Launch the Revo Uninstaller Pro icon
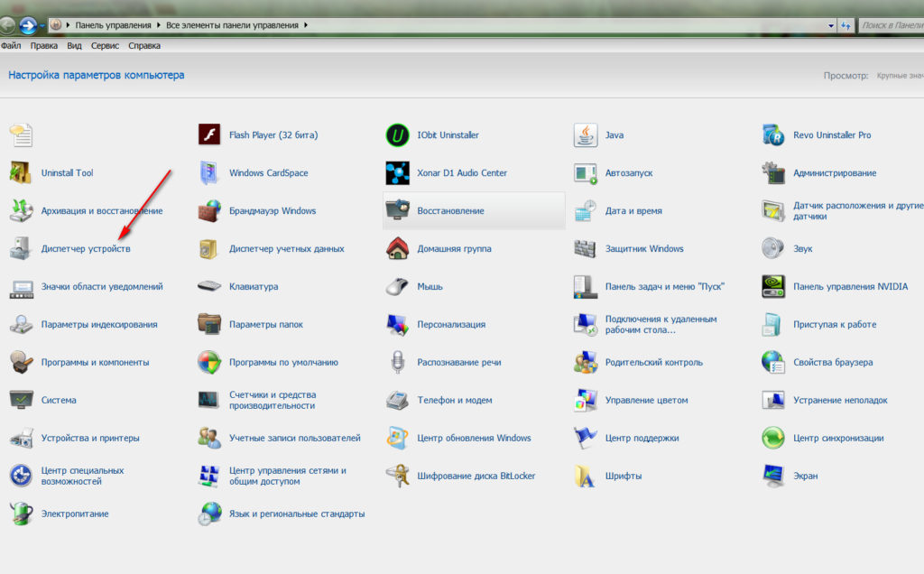Image resolution: width=924 pixels, height=574 pixels. click(773, 135)
